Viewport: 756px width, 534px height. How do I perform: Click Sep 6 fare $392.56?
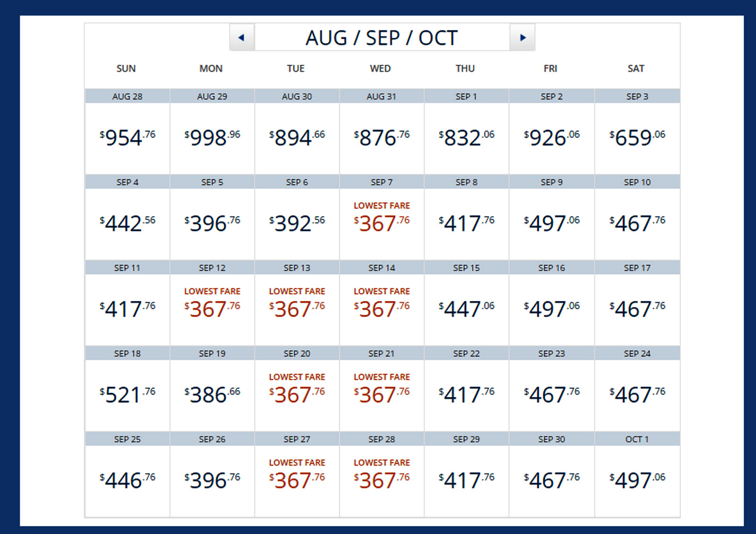click(x=297, y=224)
